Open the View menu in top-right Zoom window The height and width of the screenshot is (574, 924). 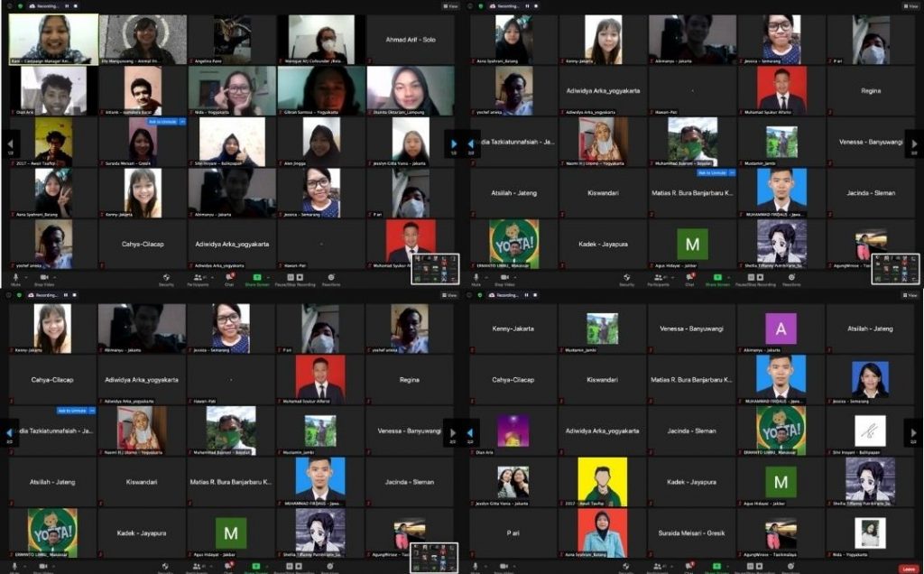click(911, 6)
